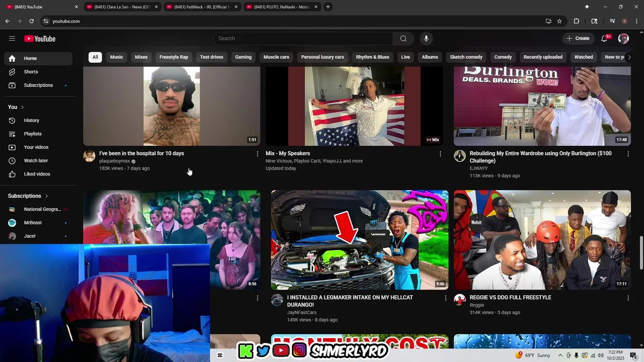
Task: Open JayNFastCars channel avatar
Action: 277,300
